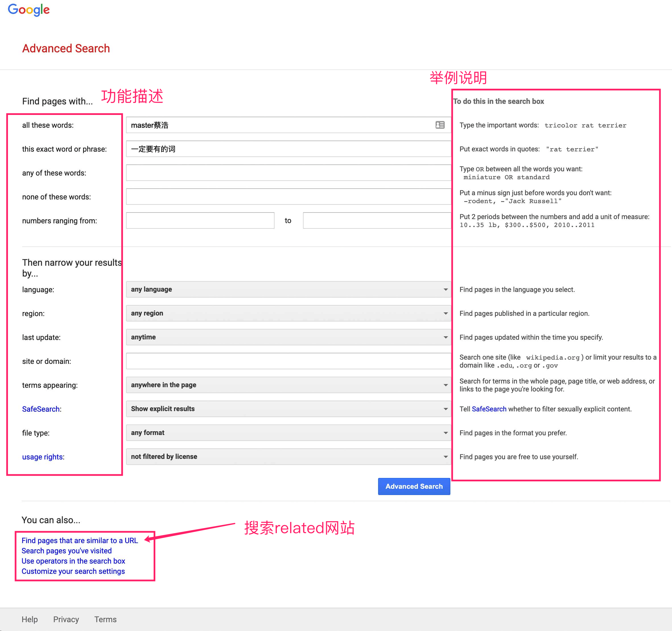672x631 pixels.
Task: Focus the this exact word or phrase field
Action: [x=288, y=149]
